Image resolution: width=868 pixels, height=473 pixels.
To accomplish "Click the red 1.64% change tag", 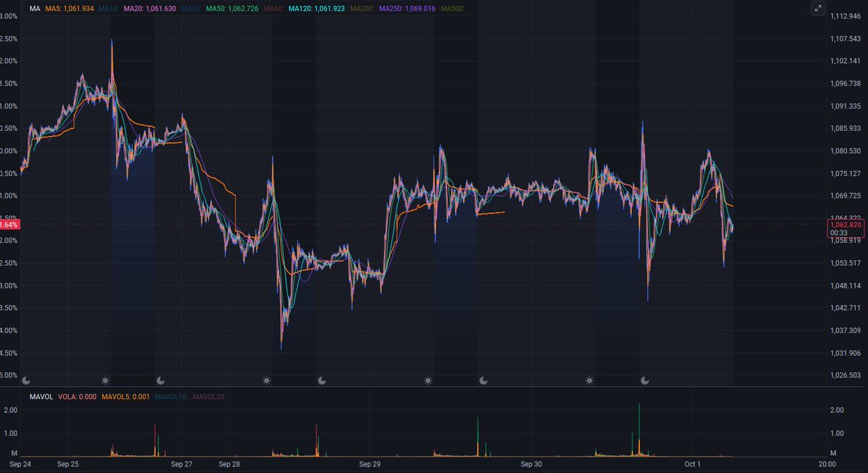I will (x=9, y=225).
